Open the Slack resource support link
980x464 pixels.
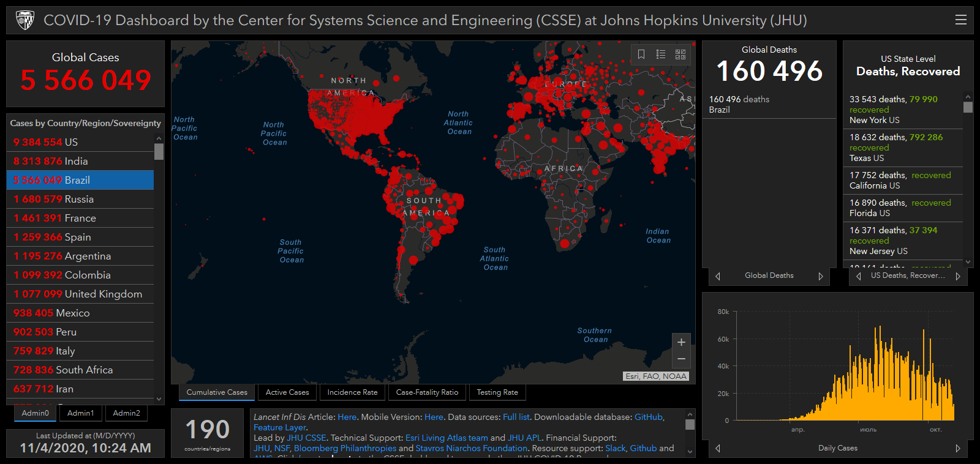pyautogui.click(x=616, y=448)
